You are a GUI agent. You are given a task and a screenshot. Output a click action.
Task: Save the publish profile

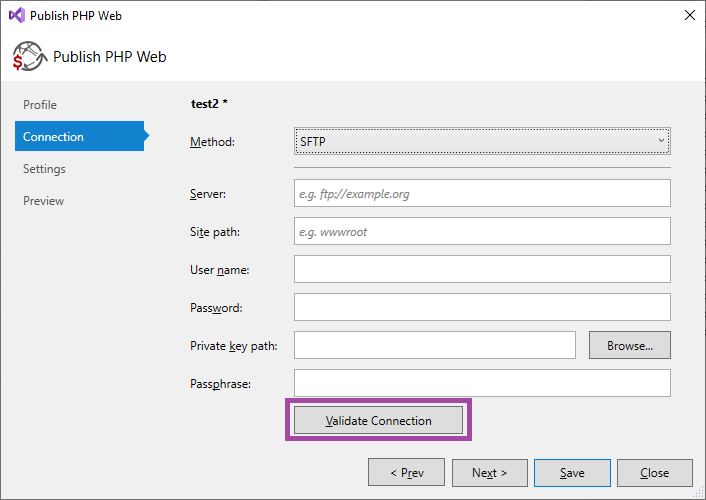click(572, 473)
